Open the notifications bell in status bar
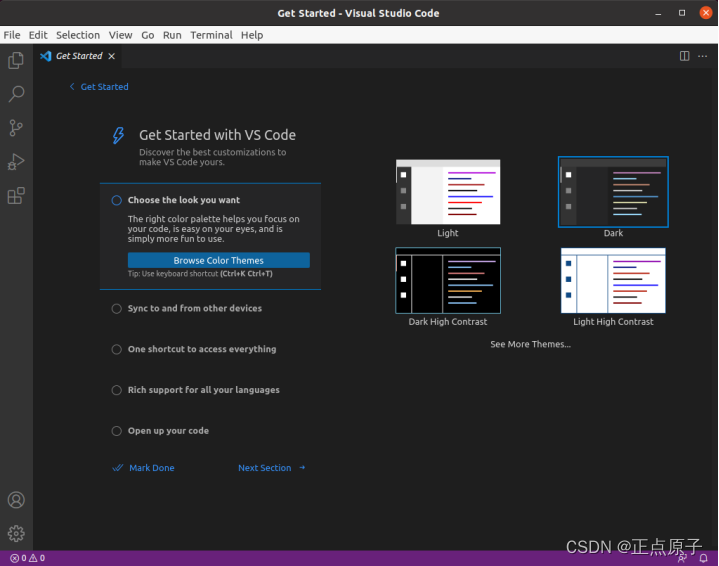The width and height of the screenshot is (719, 566). pyautogui.click(x=703, y=558)
